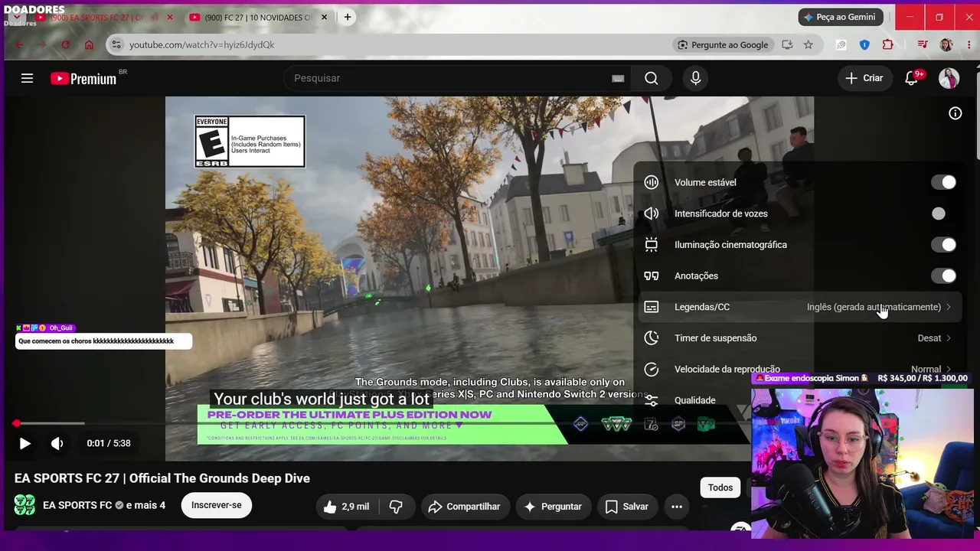The image size is (980, 551).
Task: Click the browser address bar URL
Action: (202, 45)
